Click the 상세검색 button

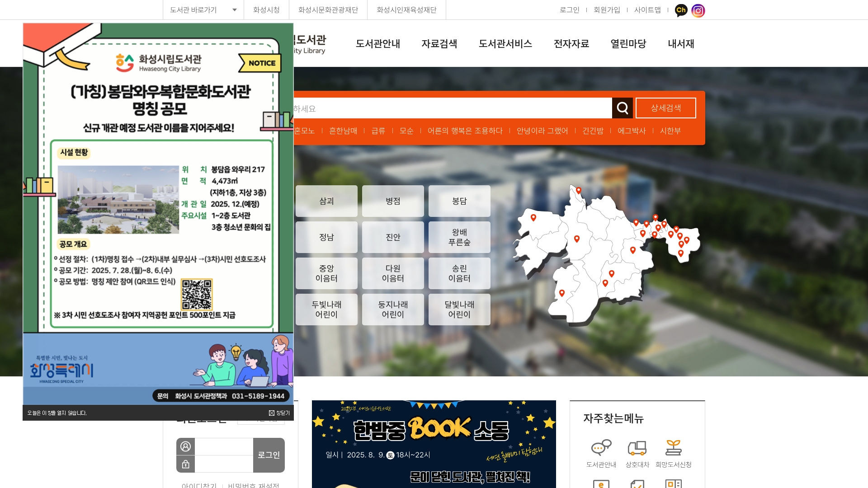pyautogui.click(x=666, y=108)
